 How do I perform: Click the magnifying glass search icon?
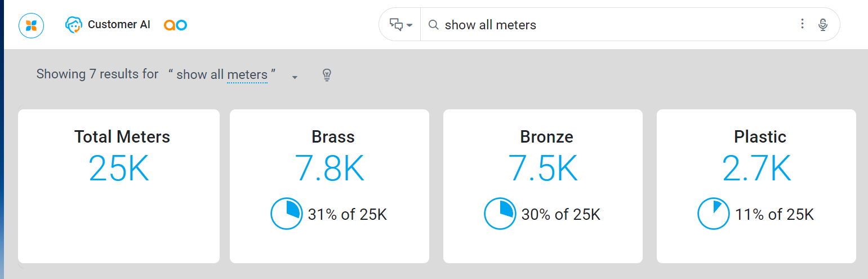[x=433, y=25]
